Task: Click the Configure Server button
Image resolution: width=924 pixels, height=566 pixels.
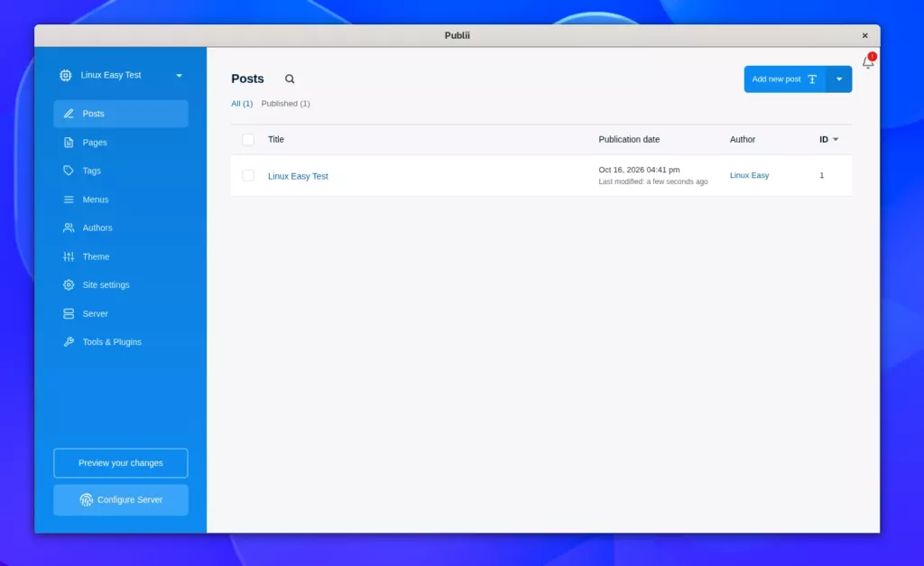Action: tap(121, 500)
